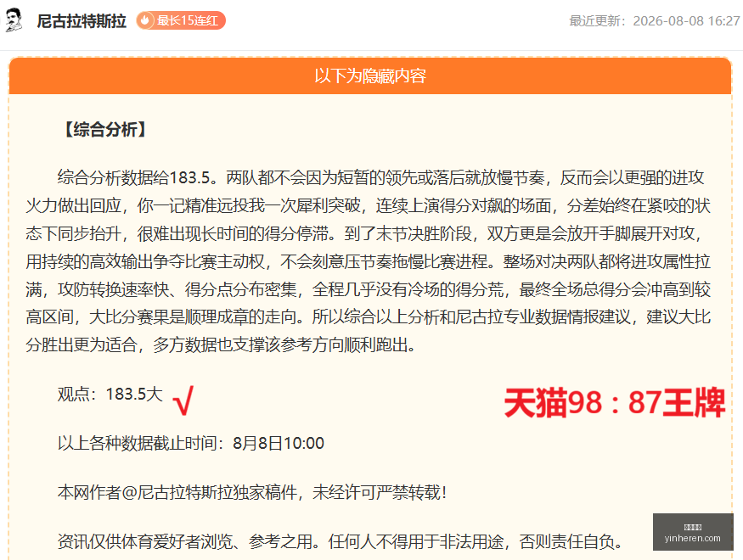743x560 pixels.
Task: Click the 最长15连红 streak badge
Action: point(181,21)
